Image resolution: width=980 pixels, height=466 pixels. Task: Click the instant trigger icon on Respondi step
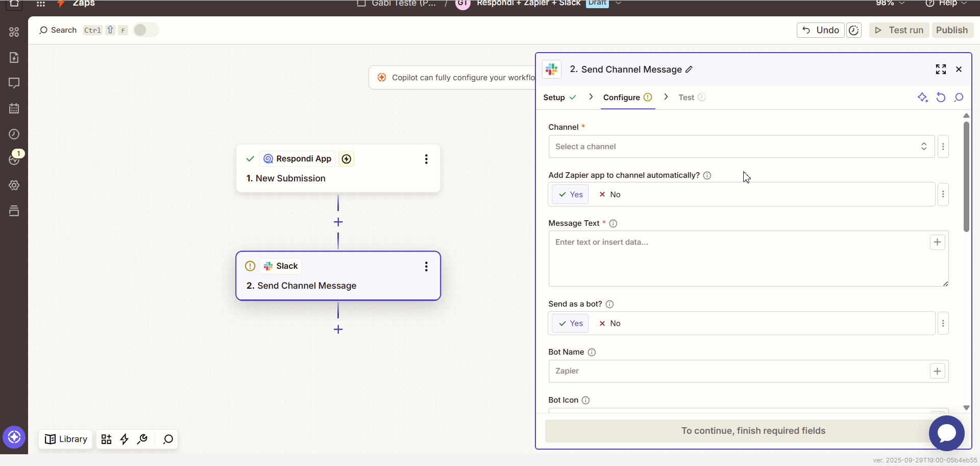click(347, 159)
